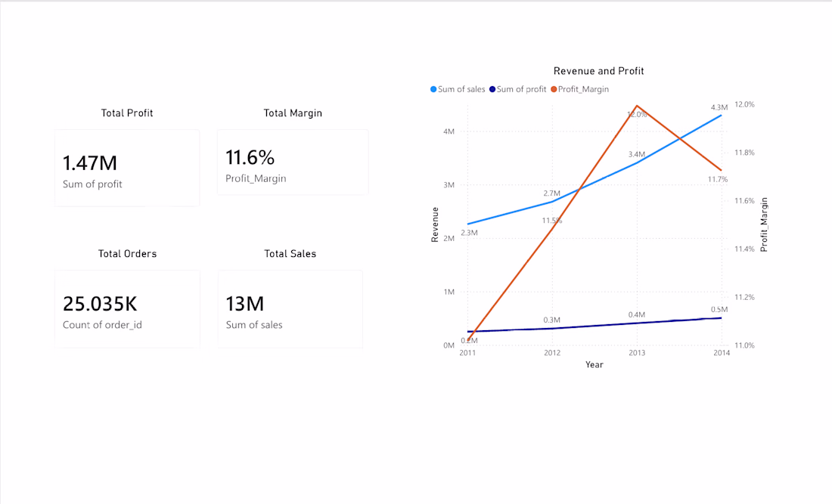Click the Revenue axis title
The image size is (832, 504).
pyautogui.click(x=435, y=224)
